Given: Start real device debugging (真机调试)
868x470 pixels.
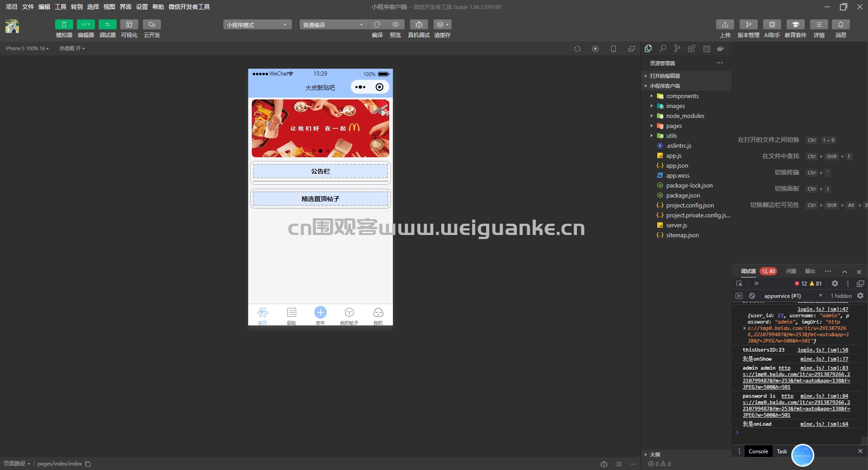Looking at the screenshot, I should pyautogui.click(x=419, y=24).
